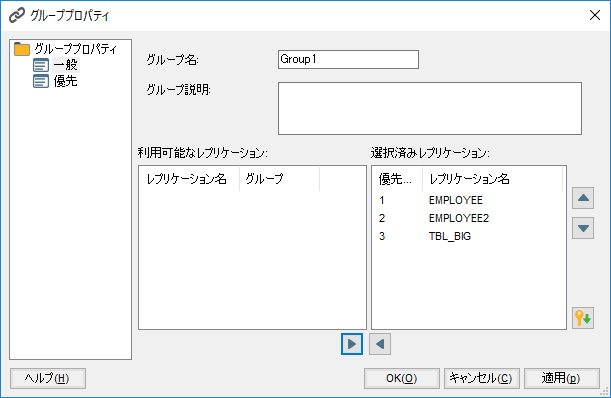Viewport: 611px width, 398px height.
Task: Click priority number 2 cell
Action: (x=381, y=218)
